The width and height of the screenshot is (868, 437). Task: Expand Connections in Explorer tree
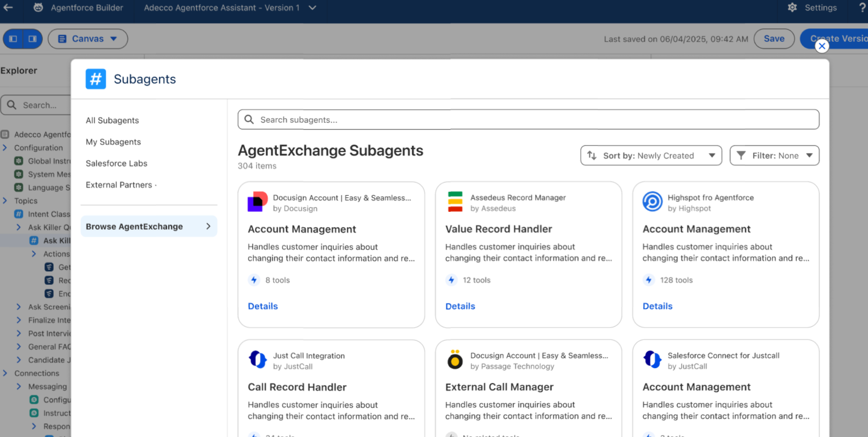5,373
